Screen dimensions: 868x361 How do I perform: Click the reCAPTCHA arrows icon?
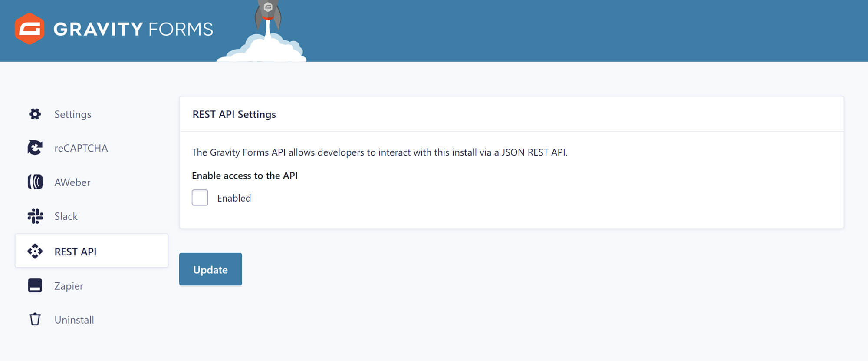[35, 148]
